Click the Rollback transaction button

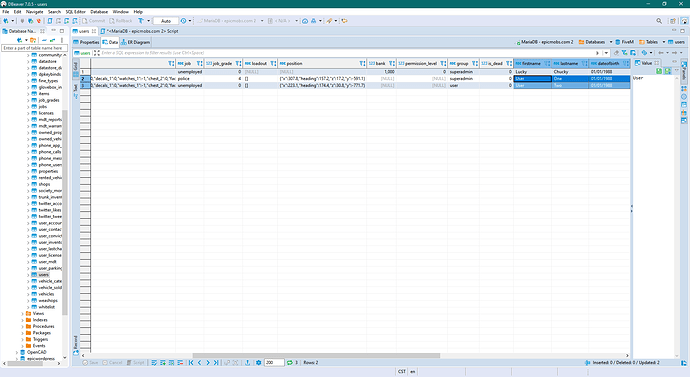click(x=121, y=21)
